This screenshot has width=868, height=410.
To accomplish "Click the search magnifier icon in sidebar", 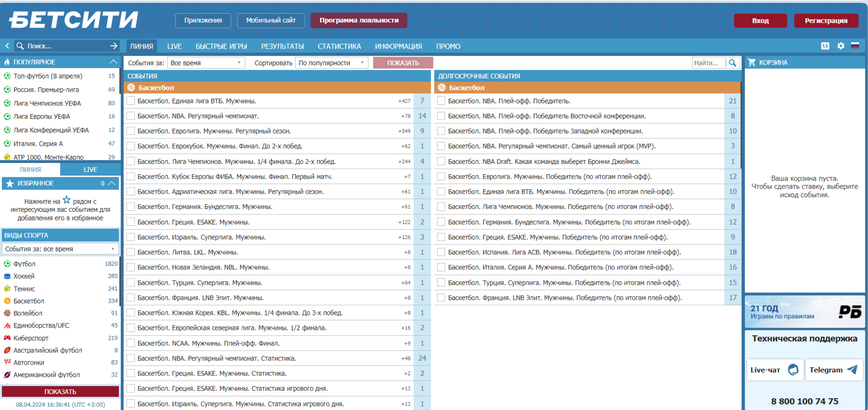I will pos(20,46).
